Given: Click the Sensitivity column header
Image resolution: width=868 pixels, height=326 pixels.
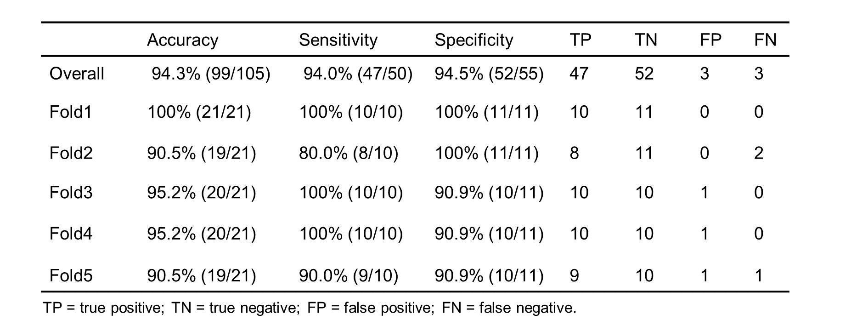Looking at the screenshot, I should point(338,40).
